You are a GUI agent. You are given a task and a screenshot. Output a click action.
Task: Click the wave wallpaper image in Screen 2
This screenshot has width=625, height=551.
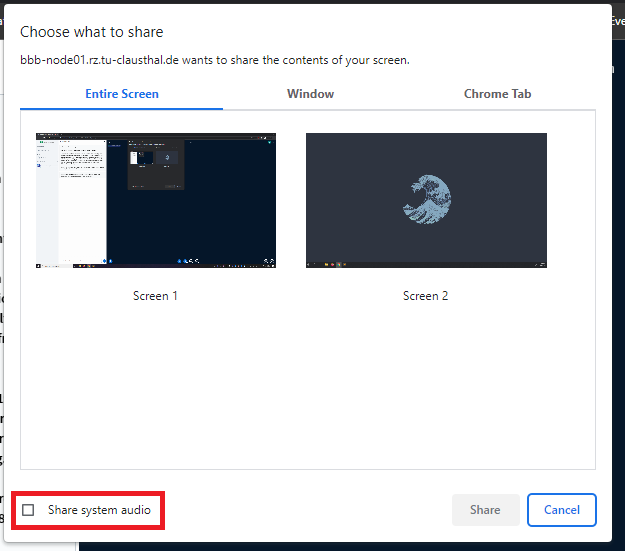[x=427, y=196]
